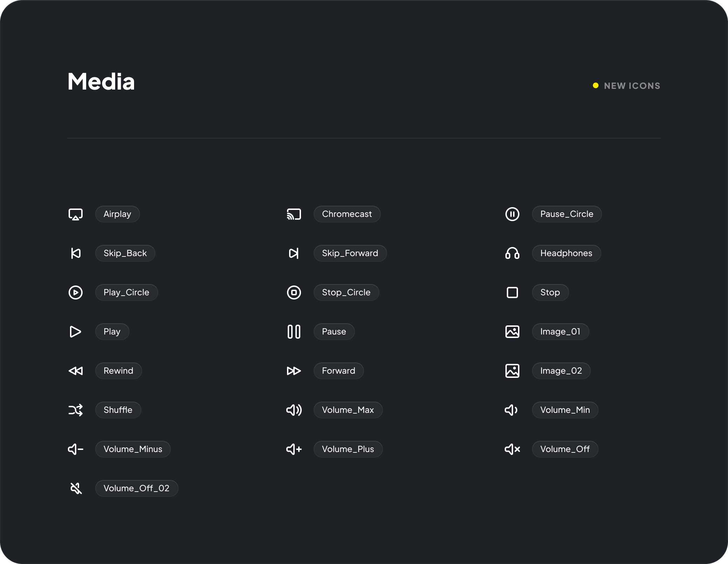Click the Image_01 label pill
728x564 pixels.
pos(560,332)
